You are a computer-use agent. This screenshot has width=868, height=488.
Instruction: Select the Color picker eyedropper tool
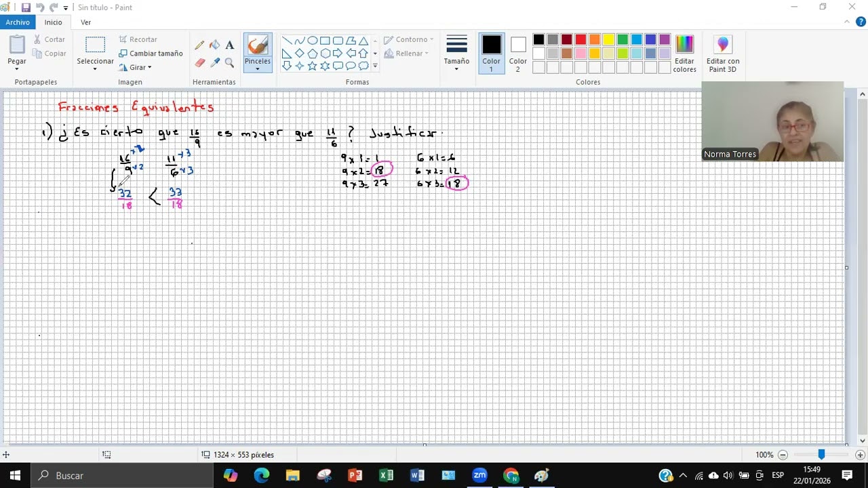(214, 62)
